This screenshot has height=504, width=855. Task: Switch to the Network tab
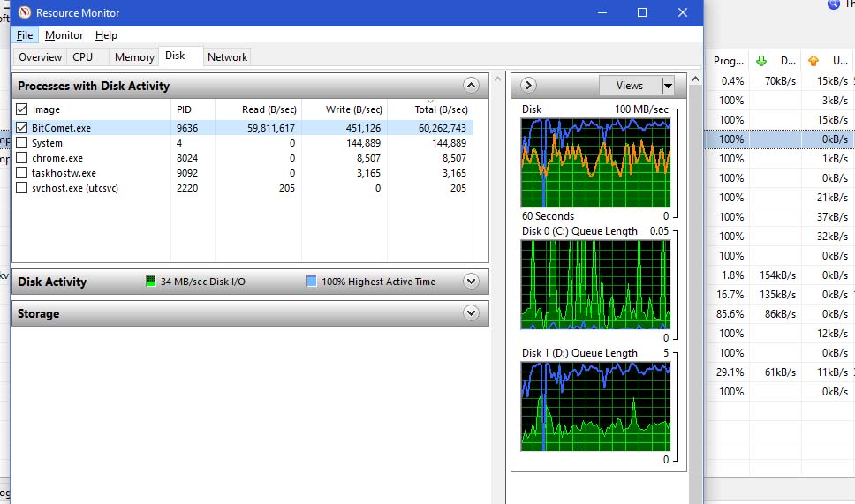[227, 56]
